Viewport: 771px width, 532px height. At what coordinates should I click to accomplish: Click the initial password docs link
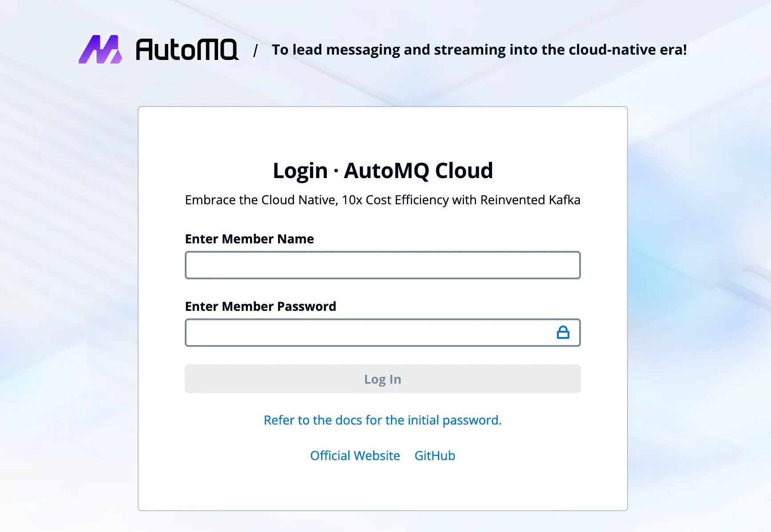[382, 420]
